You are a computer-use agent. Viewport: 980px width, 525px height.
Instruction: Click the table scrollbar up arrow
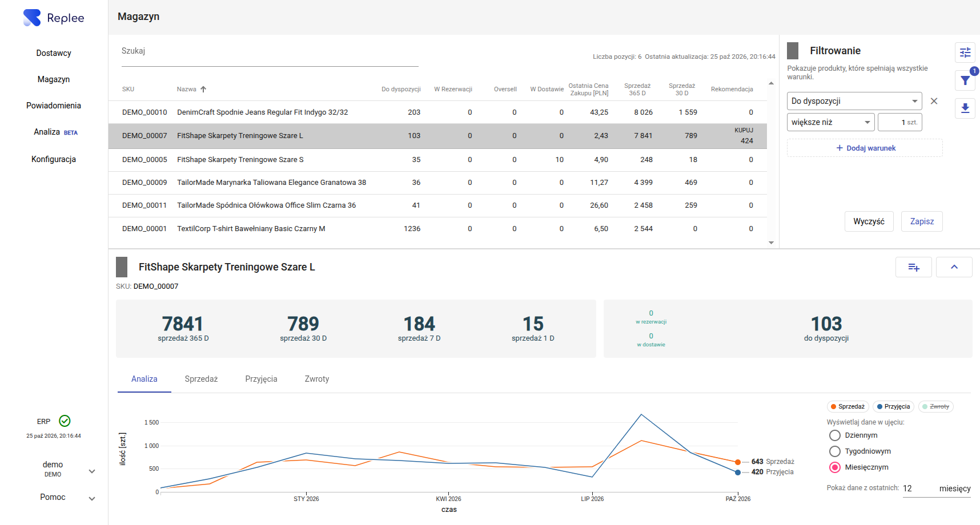click(771, 83)
